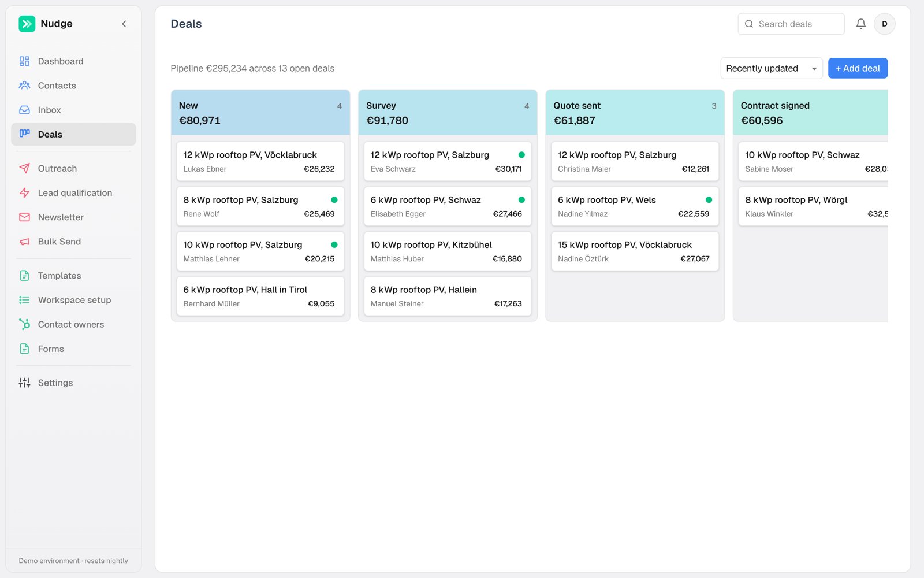Click the Bulk Send megaphone icon
The height and width of the screenshot is (578, 924).
[x=24, y=242]
